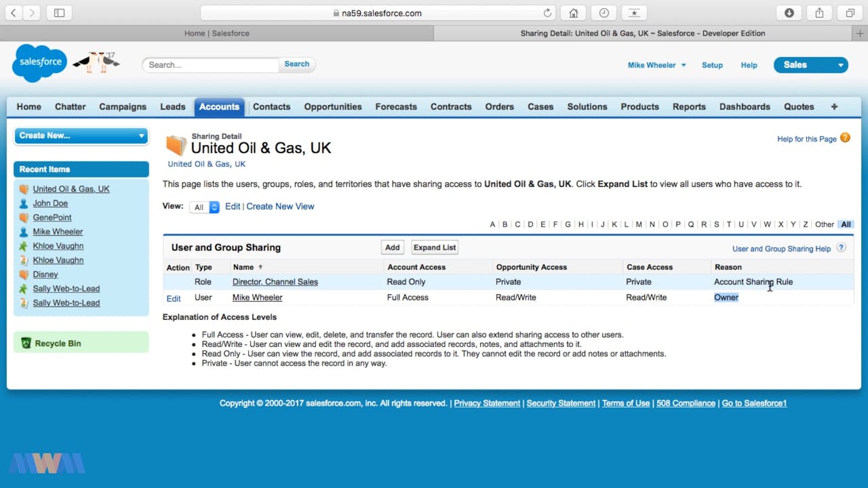
Task: Open the Home tab
Action: tap(29, 106)
